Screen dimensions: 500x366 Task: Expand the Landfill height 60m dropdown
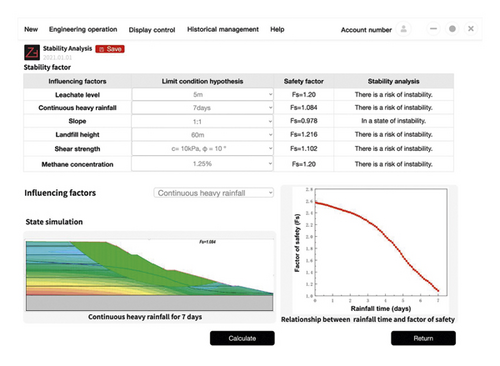point(203,135)
